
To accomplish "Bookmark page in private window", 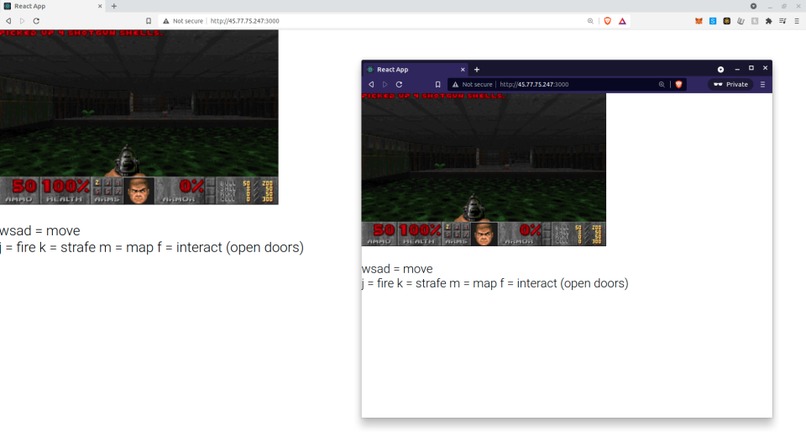I will click(x=438, y=84).
